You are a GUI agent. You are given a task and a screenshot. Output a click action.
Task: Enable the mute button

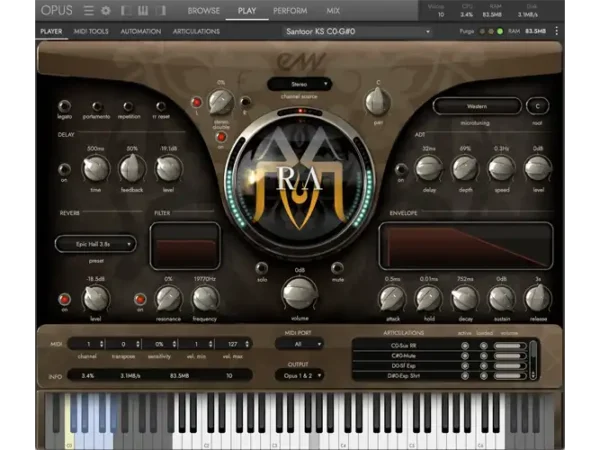tap(337, 268)
